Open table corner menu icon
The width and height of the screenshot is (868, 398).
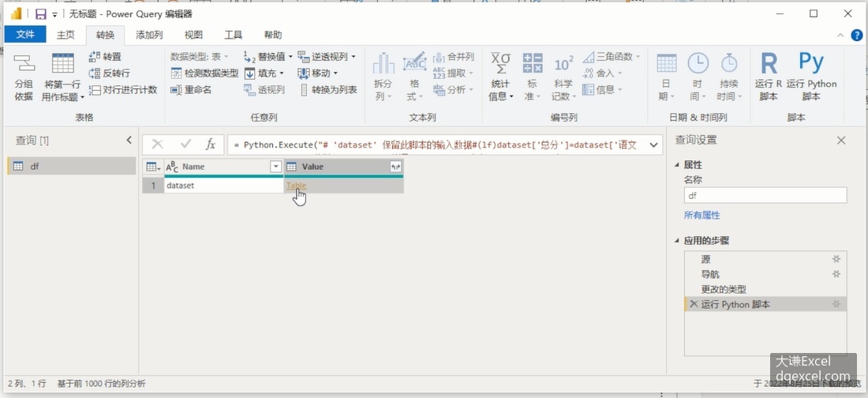click(153, 167)
